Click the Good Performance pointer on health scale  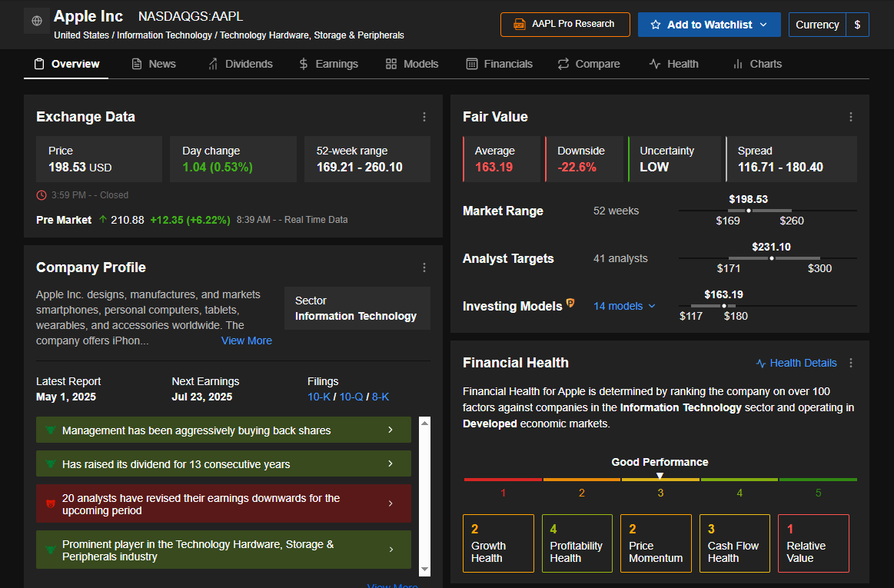tap(660, 476)
